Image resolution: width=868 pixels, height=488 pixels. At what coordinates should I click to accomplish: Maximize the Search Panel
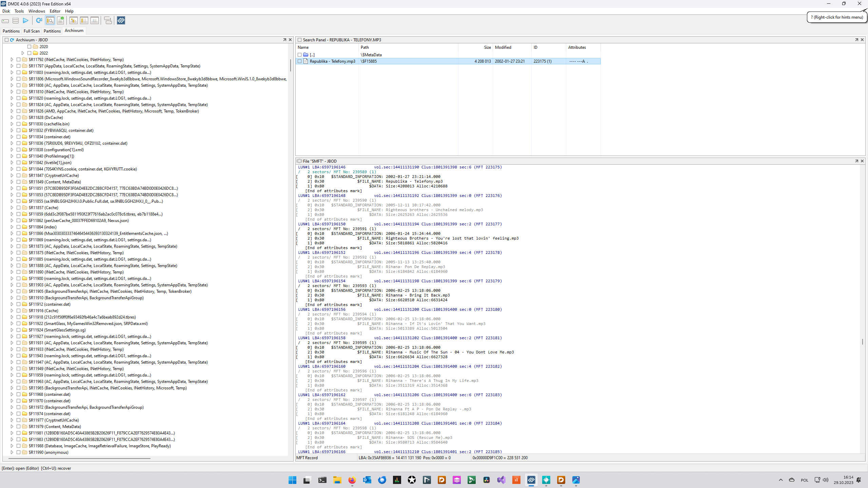pyautogui.click(x=857, y=40)
